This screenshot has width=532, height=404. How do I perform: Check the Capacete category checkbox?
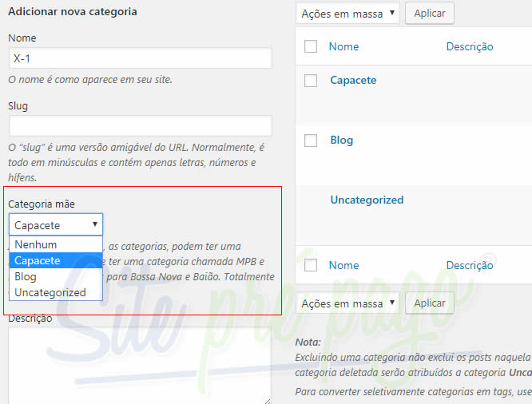[x=311, y=81]
